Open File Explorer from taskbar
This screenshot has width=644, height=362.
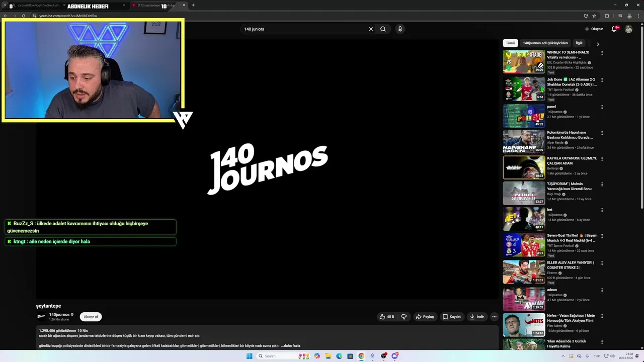[328, 356]
